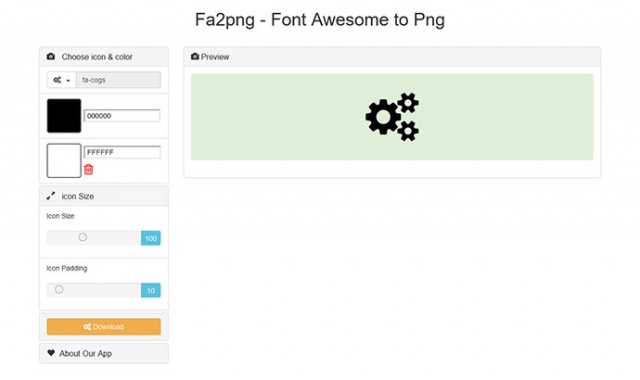This screenshot has height=380, width=640.
Task: Click the camera icon in Preview header
Action: tap(195, 56)
